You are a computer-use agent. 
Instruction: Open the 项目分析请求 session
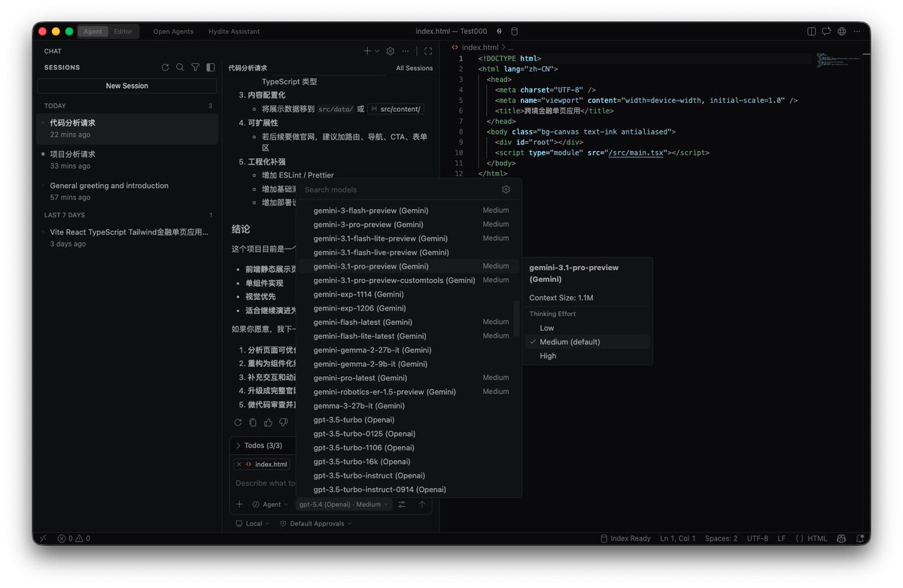128,159
